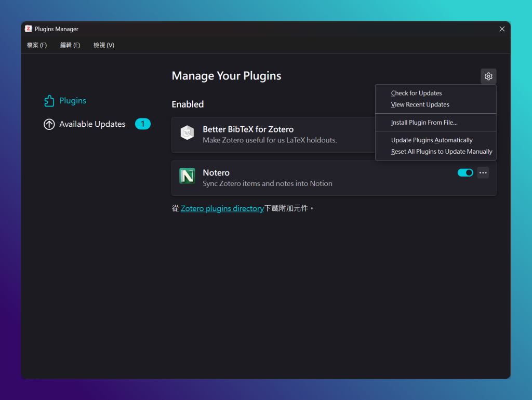Choose Reset All Plugins to Update Manually

[x=436, y=152]
